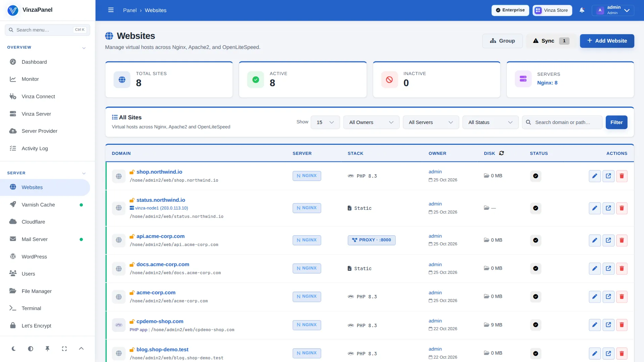Click the Group button
The height and width of the screenshot is (362, 644).
click(502, 41)
